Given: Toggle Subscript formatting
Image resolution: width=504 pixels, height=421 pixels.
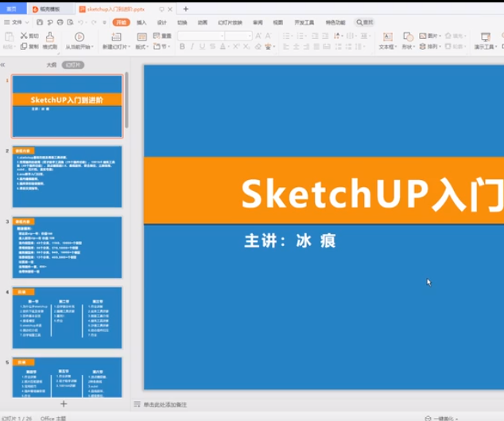Looking at the screenshot, I should click(246, 47).
